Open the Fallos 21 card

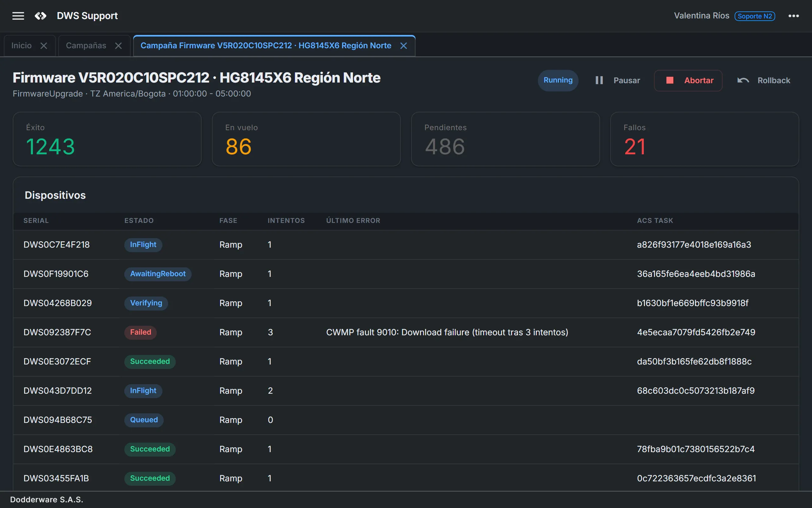pos(704,139)
